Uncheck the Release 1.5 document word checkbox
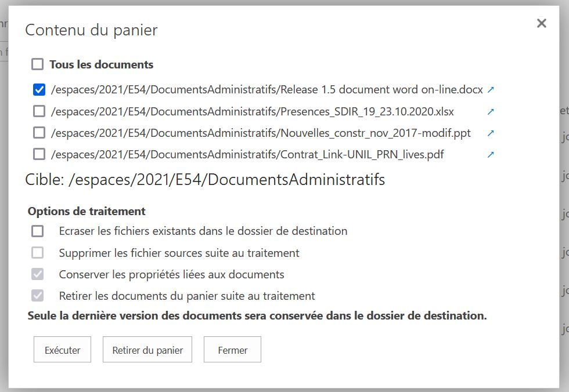 pyautogui.click(x=39, y=90)
